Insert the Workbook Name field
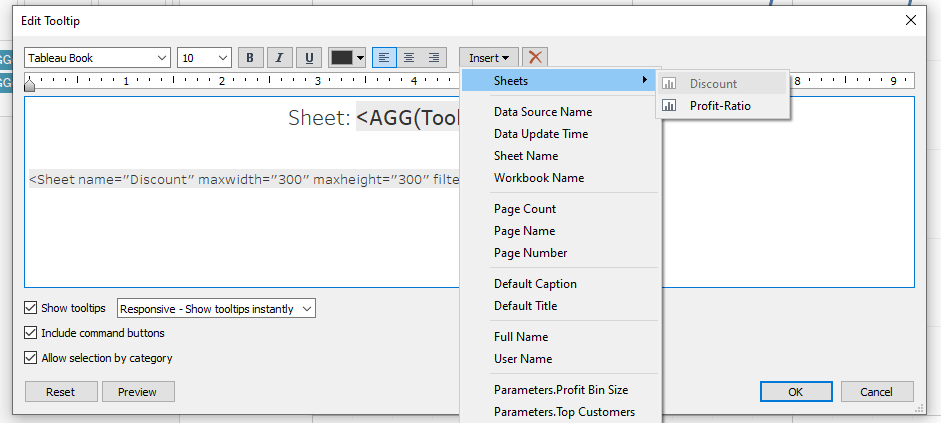The image size is (941, 423). pos(538,178)
